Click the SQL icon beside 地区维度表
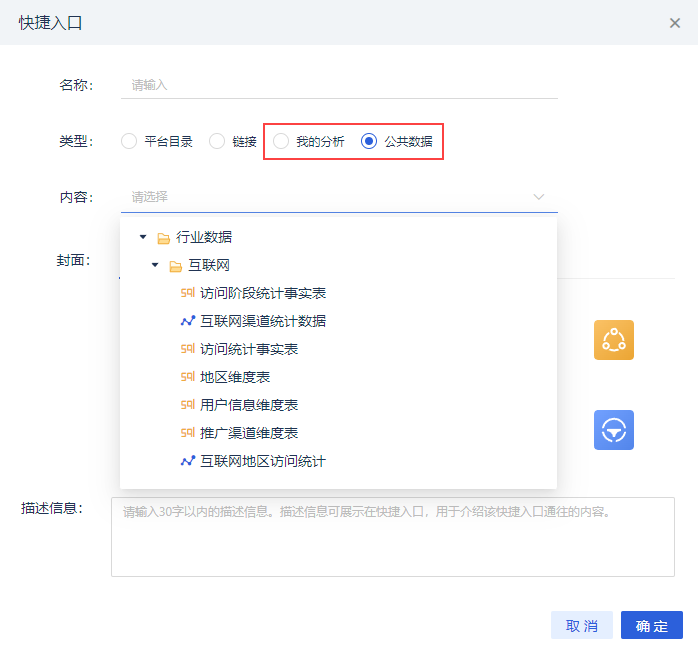Viewport: 698px width, 647px height. 188,377
